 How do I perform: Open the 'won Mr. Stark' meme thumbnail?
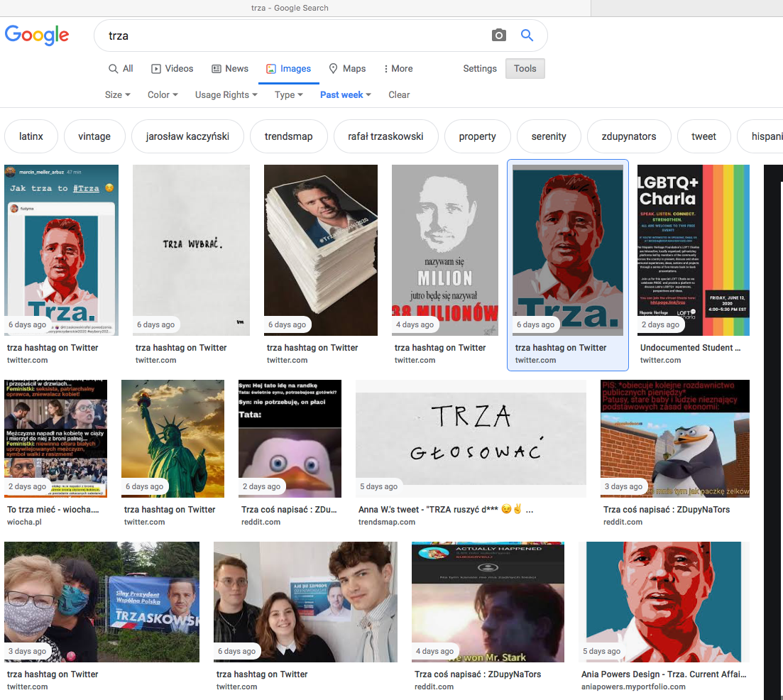488,601
